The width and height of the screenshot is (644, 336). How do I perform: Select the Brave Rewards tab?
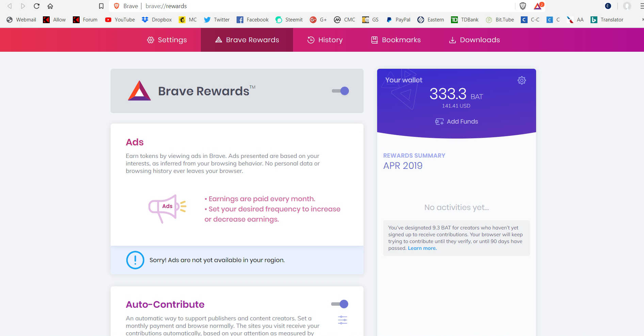(x=247, y=40)
